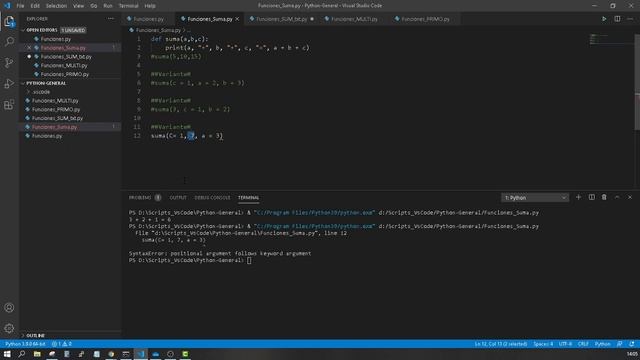
Task: Select the Terminal panel tab
Action: (x=249, y=198)
